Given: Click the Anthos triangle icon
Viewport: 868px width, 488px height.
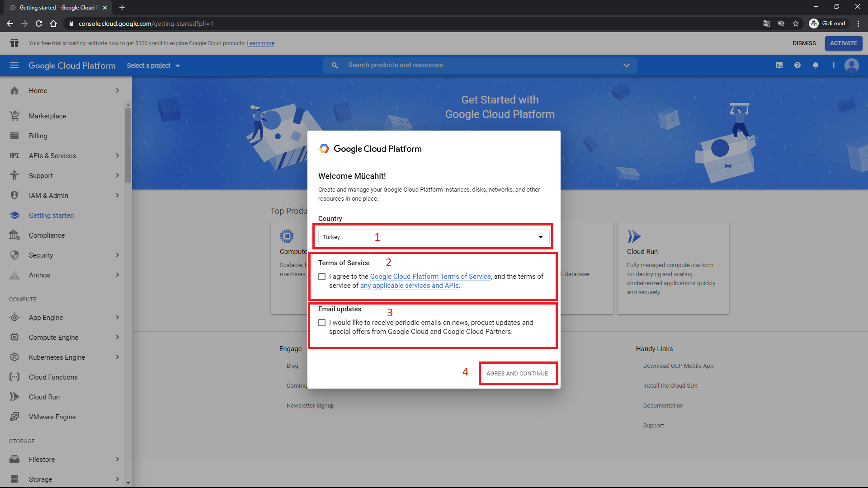Looking at the screenshot, I should point(14,275).
